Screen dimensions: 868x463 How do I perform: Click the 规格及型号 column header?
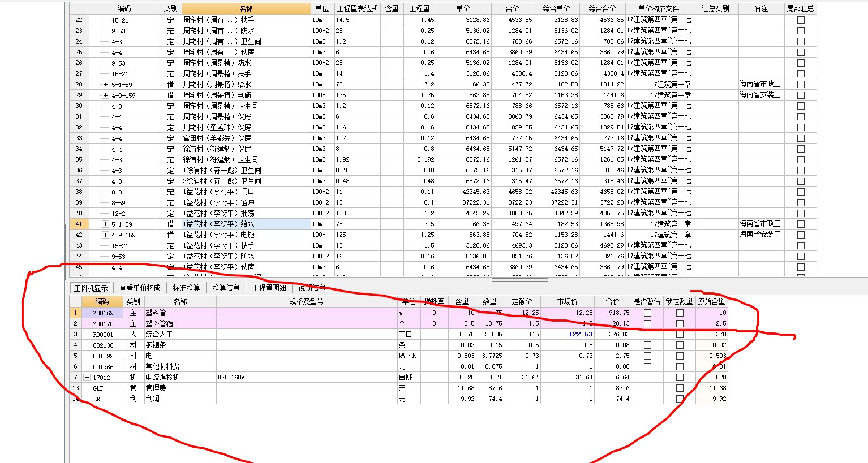click(x=306, y=301)
